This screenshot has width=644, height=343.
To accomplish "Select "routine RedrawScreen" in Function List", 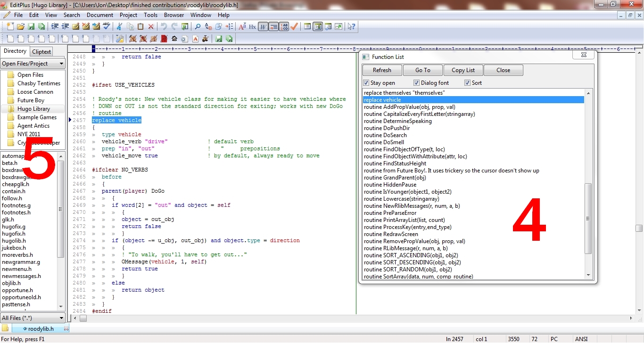I will point(391,234).
